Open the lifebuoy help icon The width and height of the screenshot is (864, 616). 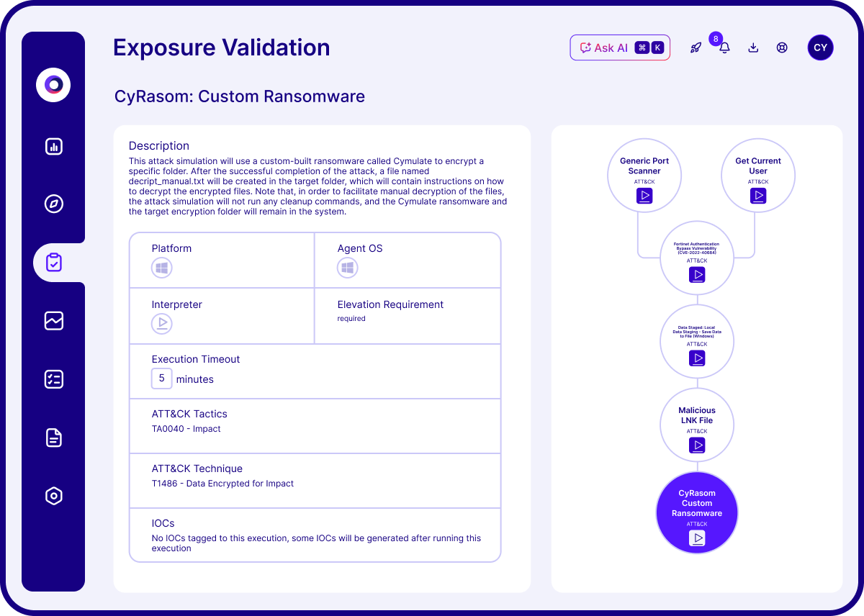pyautogui.click(x=782, y=48)
